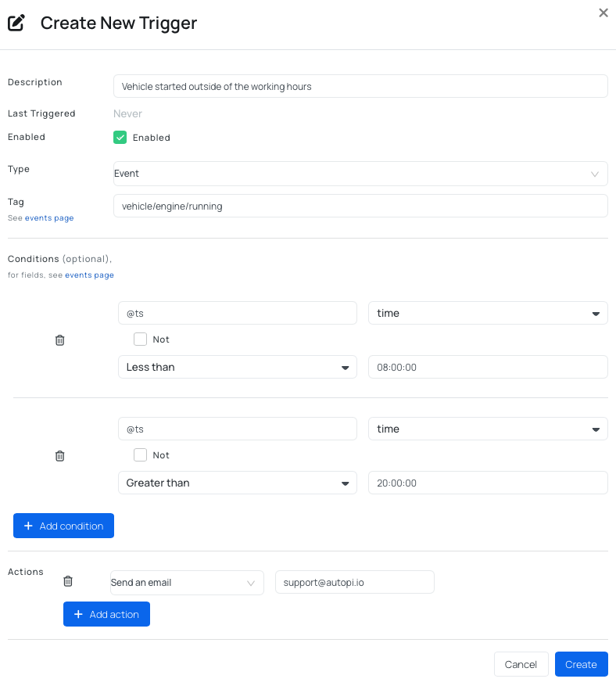Image resolution: width=616 pixels, height=686 pixels.
Task: Toggle Not checkbox for Greater than condition
Action: (141, 455)
